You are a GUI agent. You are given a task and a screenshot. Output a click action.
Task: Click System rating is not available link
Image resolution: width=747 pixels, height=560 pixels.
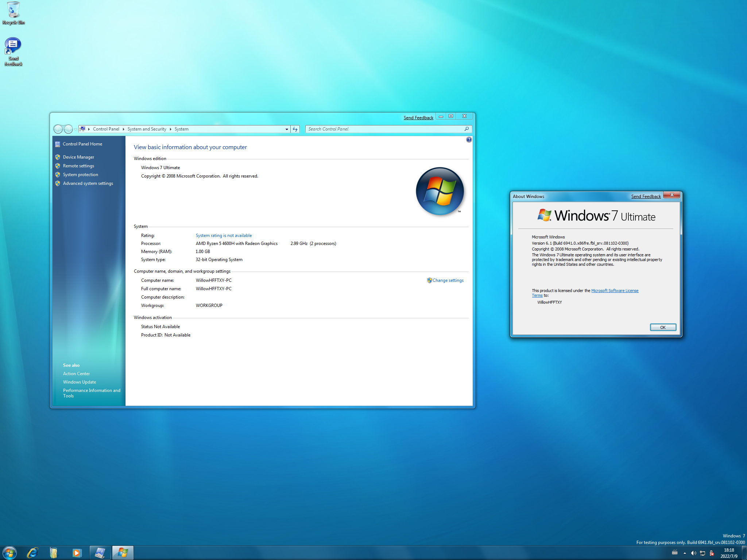point(224,236)
